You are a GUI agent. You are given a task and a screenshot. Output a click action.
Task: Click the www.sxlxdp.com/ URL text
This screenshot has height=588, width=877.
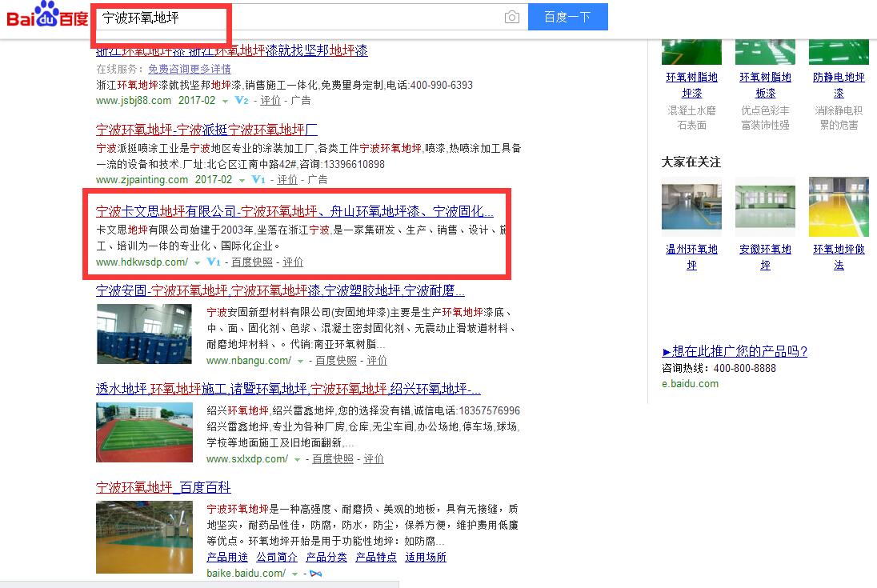[247, 459]
